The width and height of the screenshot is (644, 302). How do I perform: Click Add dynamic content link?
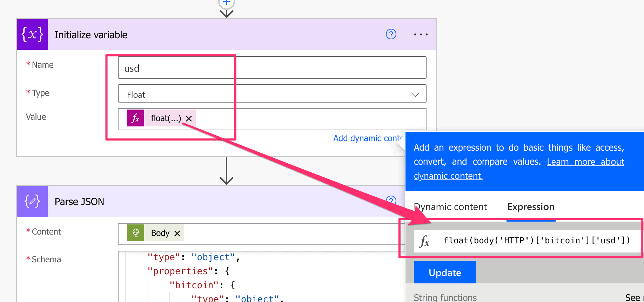point(368,138)
